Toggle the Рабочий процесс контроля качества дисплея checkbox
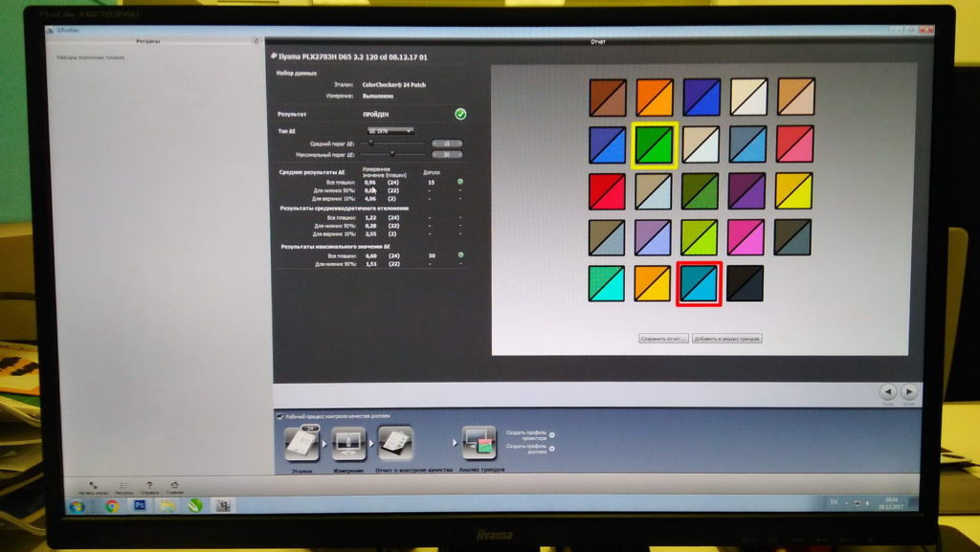 coord(279,416)
